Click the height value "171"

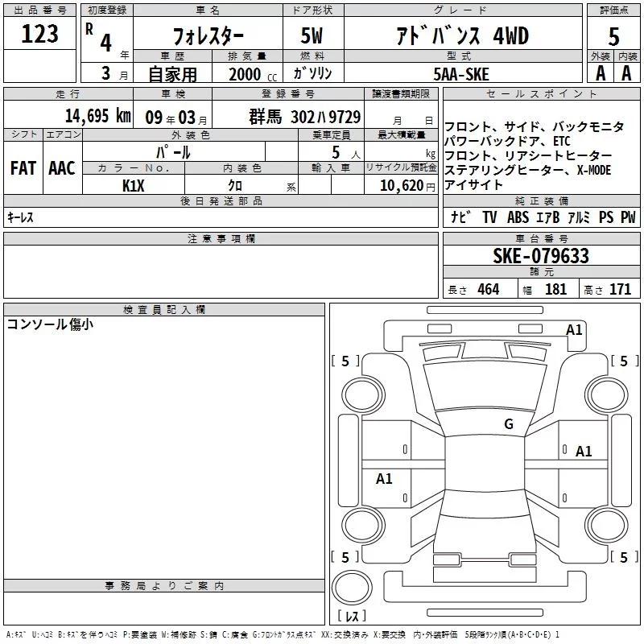620,289
